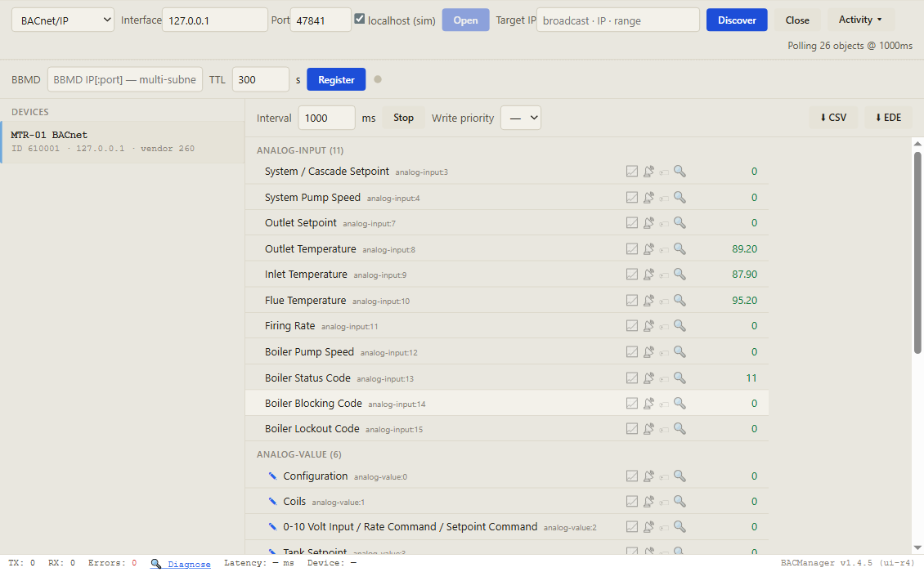Click the BBMD IP address field
Viewport: 924px width, 572px height.
tap(125, 79)
